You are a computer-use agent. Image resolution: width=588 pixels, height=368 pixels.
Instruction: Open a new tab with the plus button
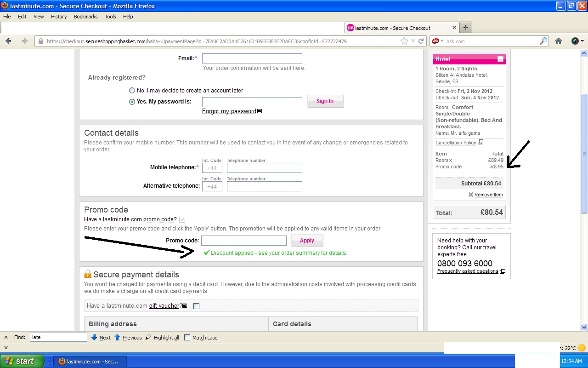[x=465, y=28]
